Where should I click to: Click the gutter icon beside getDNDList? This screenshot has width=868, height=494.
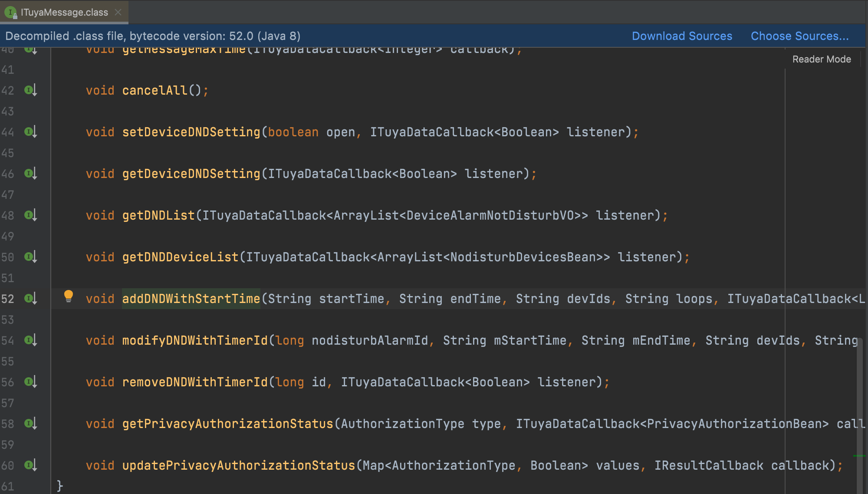point(30,215)
